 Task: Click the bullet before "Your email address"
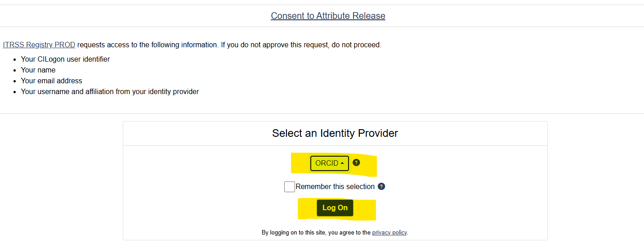(15, 81)
